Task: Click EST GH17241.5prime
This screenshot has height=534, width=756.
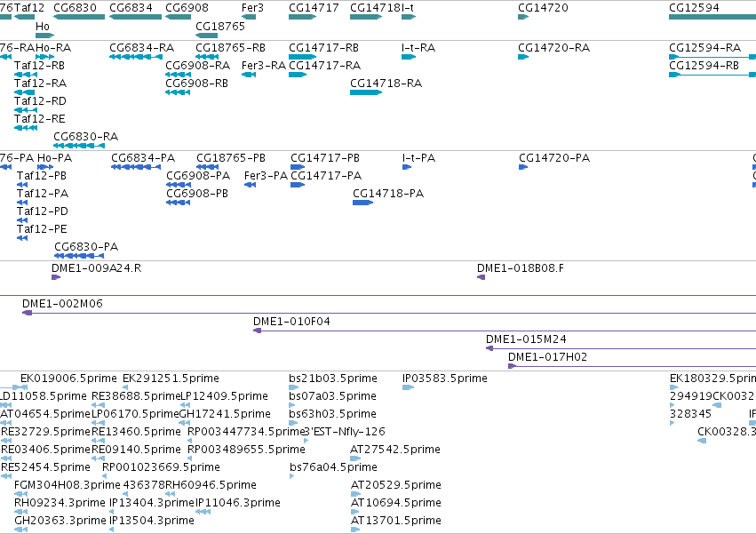Action: (x=225, y=414)
